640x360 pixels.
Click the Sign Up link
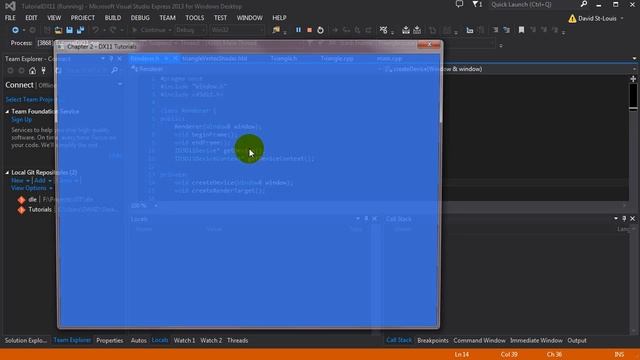[x=22, y=120]
